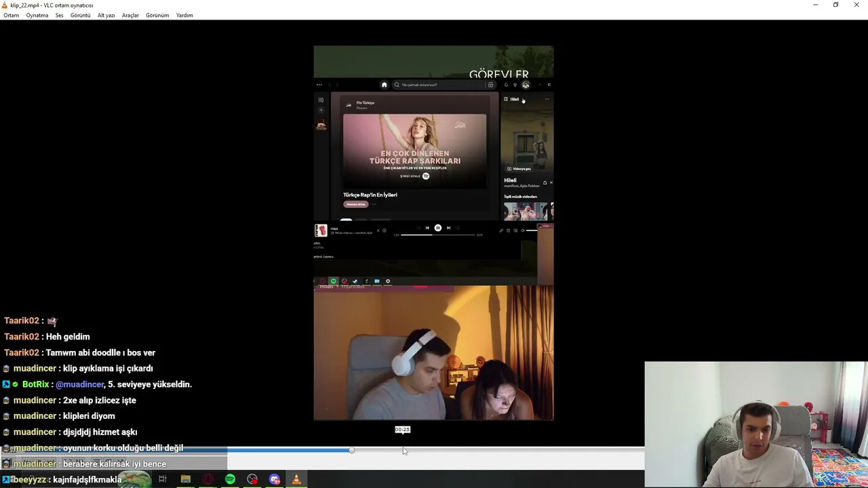Click the related music video thumbnail in the video

526,211
